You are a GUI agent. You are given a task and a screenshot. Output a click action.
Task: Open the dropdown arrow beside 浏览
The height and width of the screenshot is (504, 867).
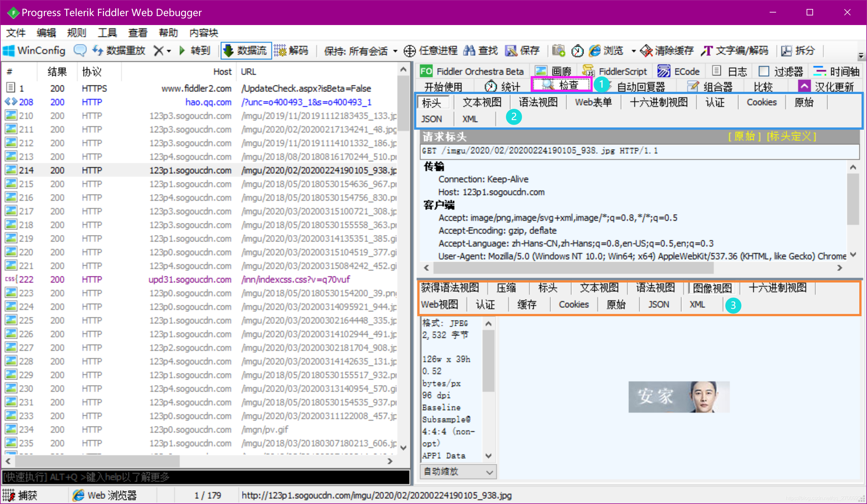tap(633, 51)
